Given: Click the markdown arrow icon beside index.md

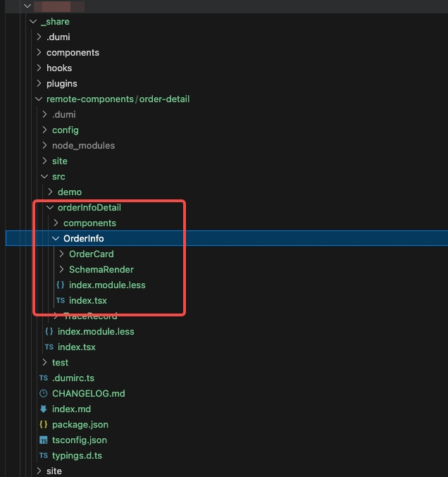Looking at the screenshot, I should pyautogui.click(x=44, y=409).
